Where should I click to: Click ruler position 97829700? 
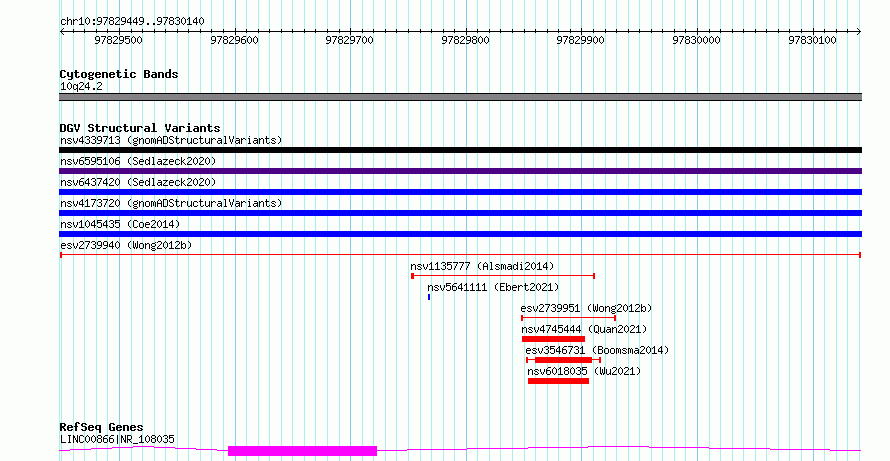coord(350,40)
